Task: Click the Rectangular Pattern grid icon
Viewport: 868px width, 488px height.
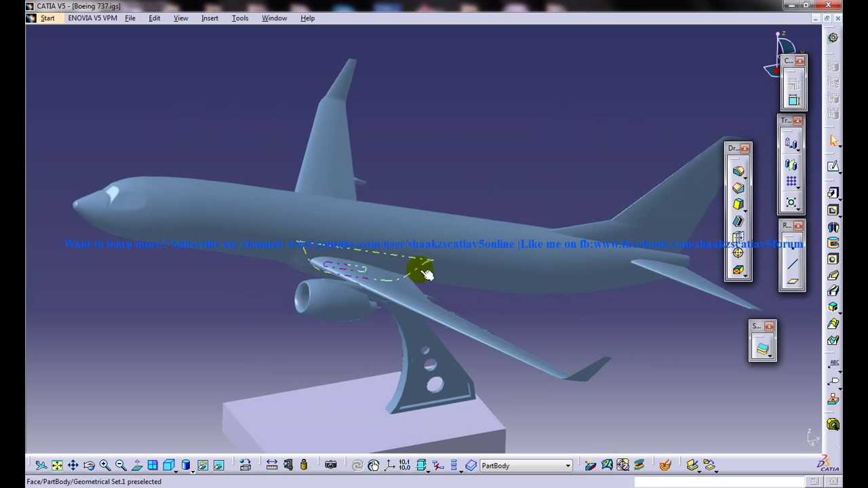Action: [x=791, y=182]
